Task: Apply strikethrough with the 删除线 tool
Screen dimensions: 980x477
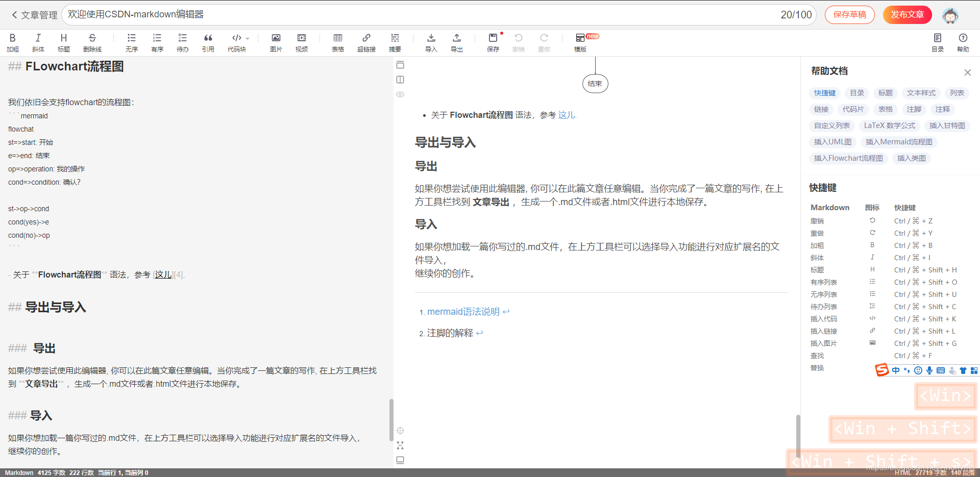Action: [92, 42]
